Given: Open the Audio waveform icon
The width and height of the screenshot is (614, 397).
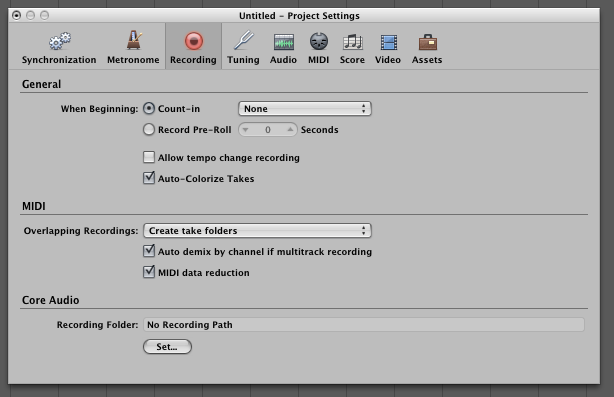Looking at the screenshot, I should [284, 42].
